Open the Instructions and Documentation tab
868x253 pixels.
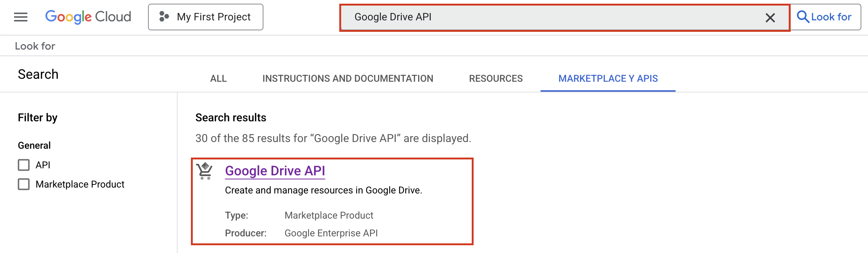click(x=348, y=78)
